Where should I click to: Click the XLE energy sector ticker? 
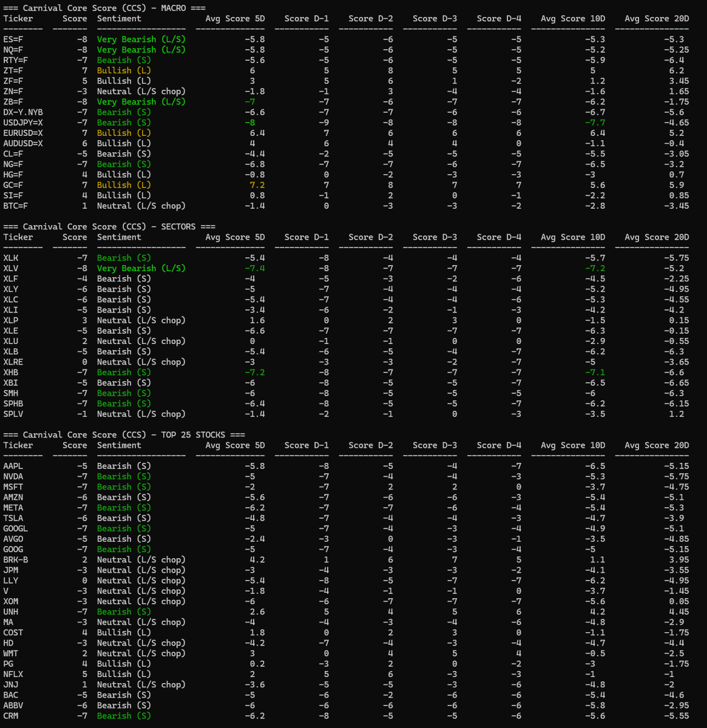click(x=11, y=331)
